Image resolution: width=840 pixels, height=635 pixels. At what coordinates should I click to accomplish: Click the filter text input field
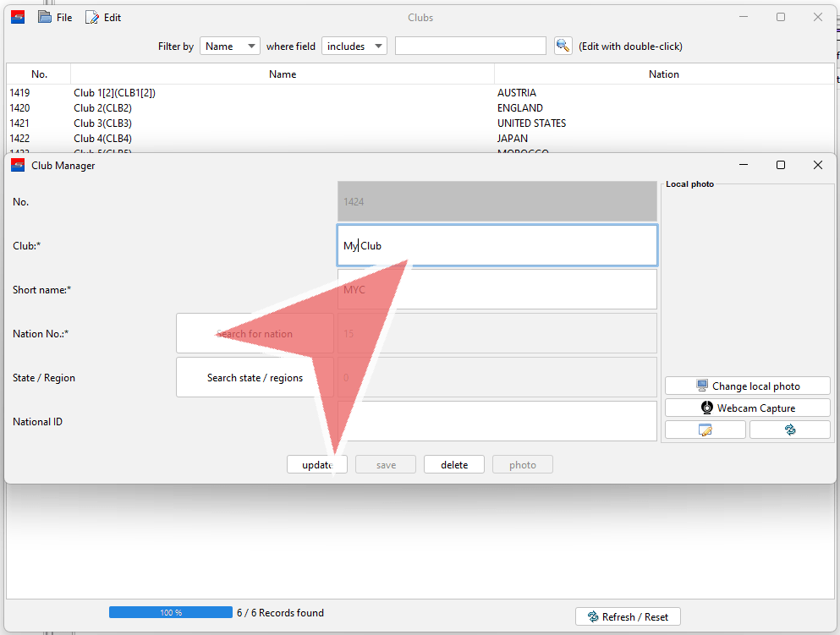(470, 47)
